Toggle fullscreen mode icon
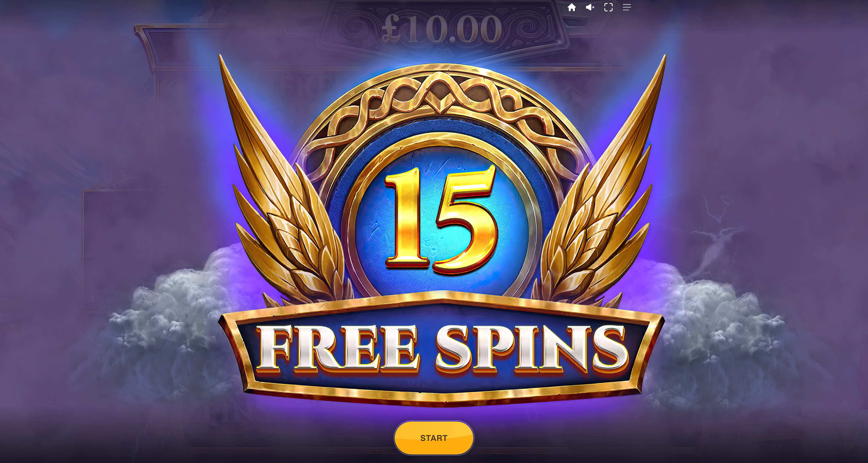Image resolution: width=868 pixels, height=463 pixels. coord(608,7)
